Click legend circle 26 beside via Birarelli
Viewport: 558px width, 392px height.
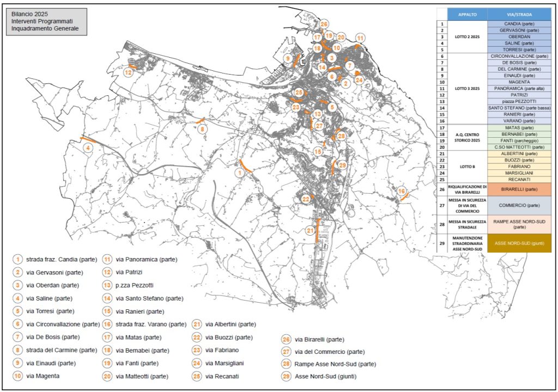click(287, 340)
